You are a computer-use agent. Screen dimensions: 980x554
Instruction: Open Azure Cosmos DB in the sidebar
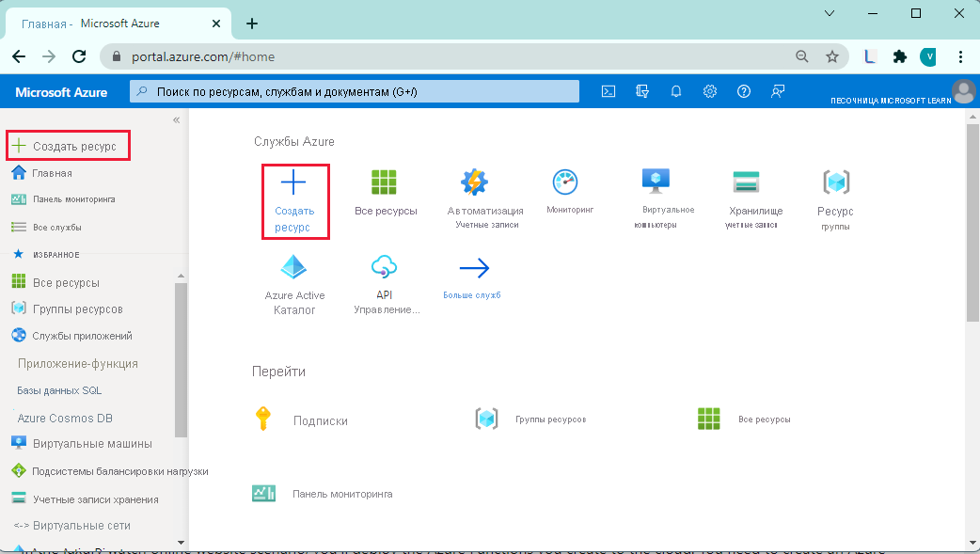(x=64, y=419)
